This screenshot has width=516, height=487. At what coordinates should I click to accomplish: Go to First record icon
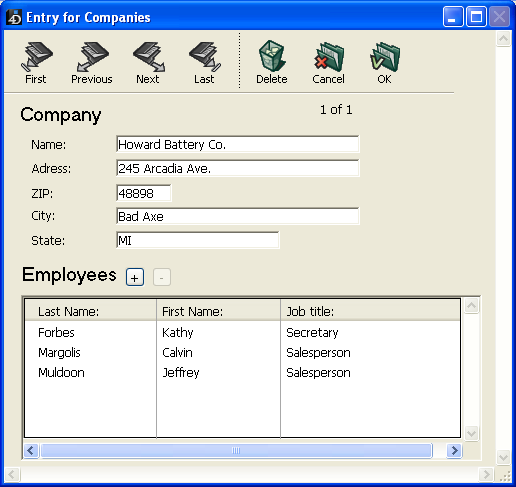tap(36, 57)
